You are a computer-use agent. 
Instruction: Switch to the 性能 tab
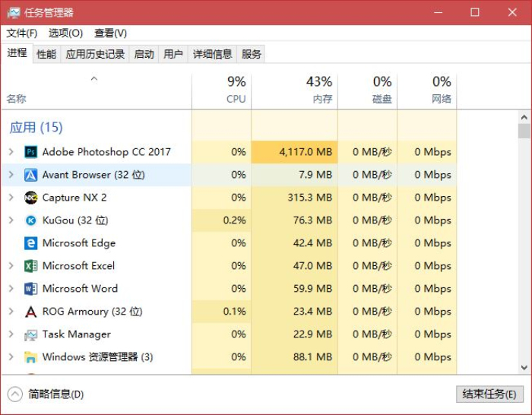tap(46, 54)
